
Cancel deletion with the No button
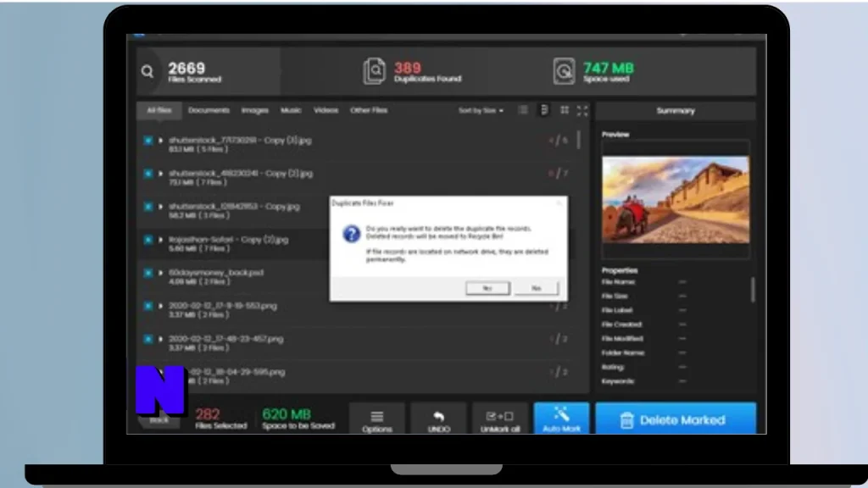536,288
